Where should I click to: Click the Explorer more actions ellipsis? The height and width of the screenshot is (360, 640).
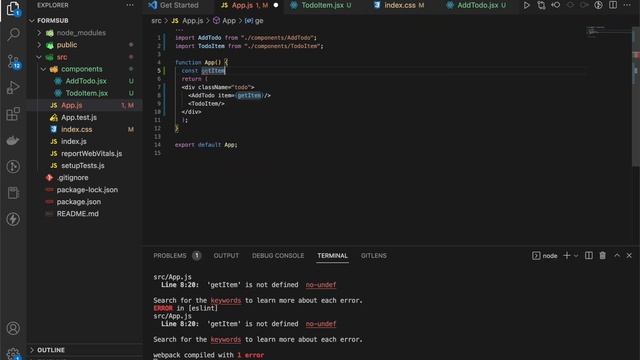click(x=130, y=5)
